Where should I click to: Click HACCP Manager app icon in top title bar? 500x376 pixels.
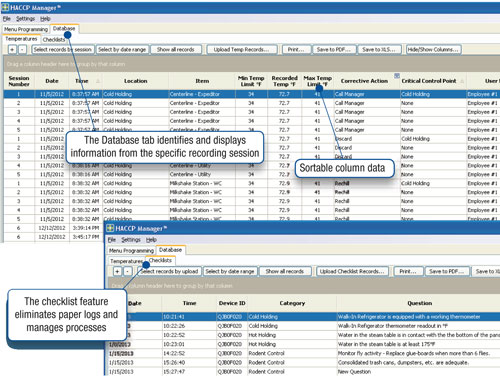click(5, 7)
